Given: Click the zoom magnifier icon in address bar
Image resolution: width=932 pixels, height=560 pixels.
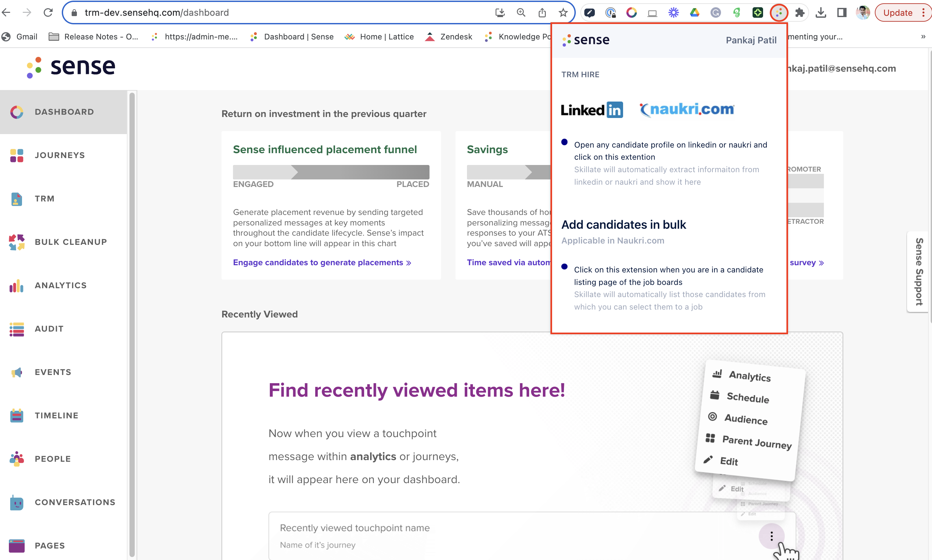Looking at the screenshot, I should (521, 13).
